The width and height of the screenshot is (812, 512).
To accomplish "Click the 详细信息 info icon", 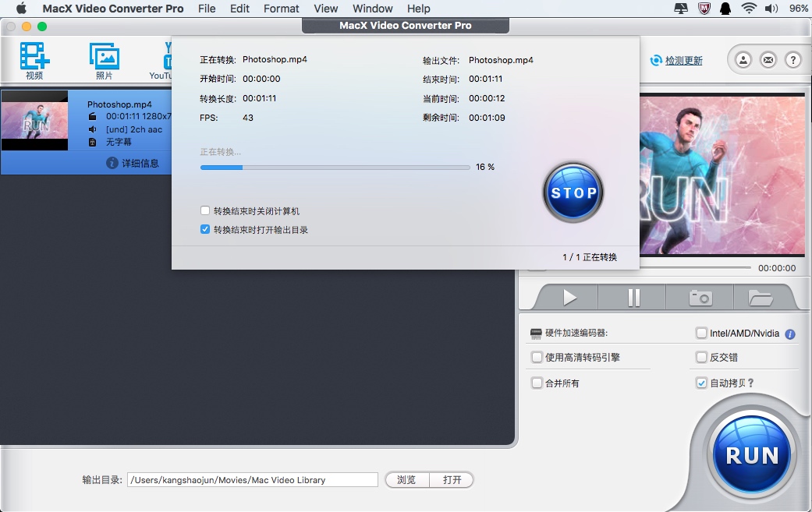I will click(112, 163).
